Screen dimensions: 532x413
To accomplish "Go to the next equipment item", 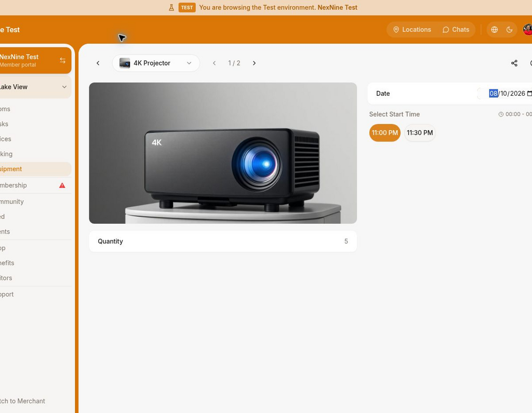I will pyautogui.click(x=254, y=63).
